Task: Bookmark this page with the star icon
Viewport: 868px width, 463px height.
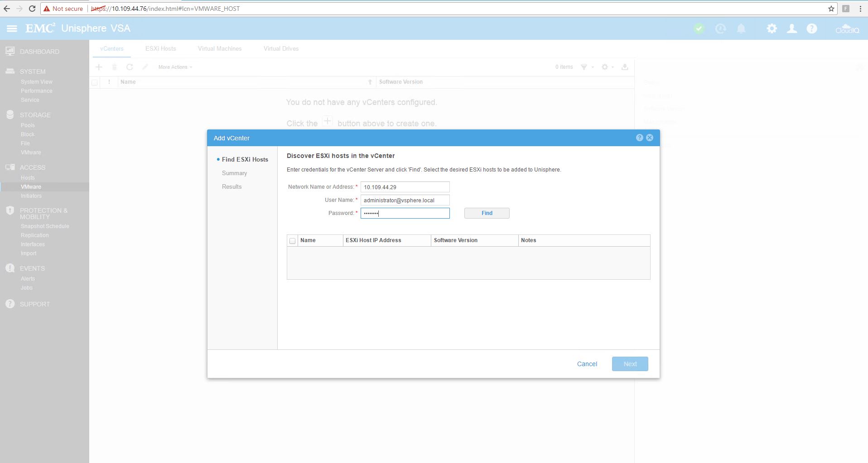Action: pos(831,9)
